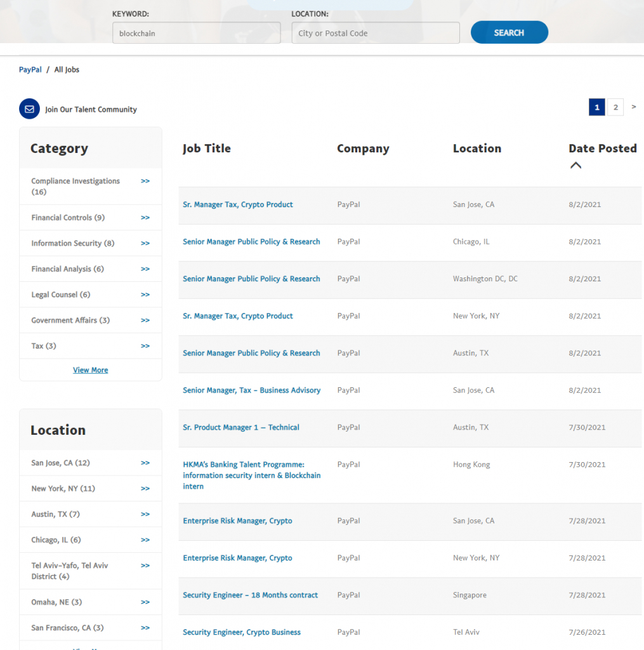Filter by Information Security arrows
This screenshot has width=644, height=650.
tap(145, 243)
